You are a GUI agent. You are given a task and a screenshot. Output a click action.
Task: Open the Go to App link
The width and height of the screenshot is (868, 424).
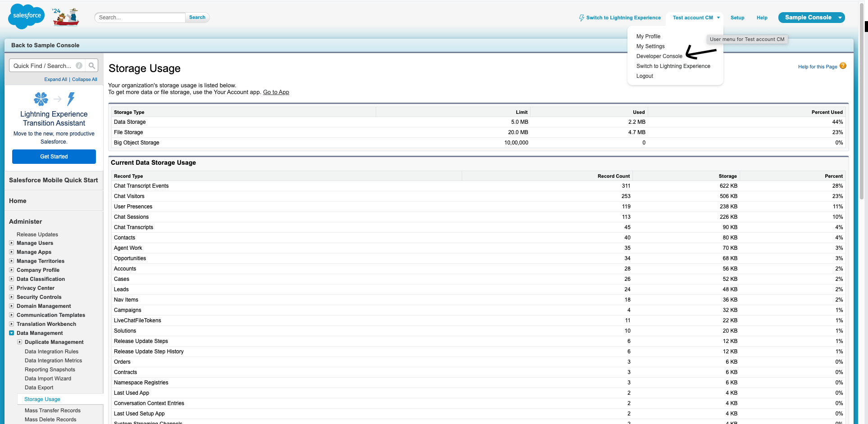(276, 92)
